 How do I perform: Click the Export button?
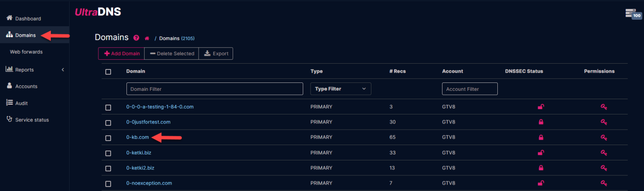click(x=216, y=53)
